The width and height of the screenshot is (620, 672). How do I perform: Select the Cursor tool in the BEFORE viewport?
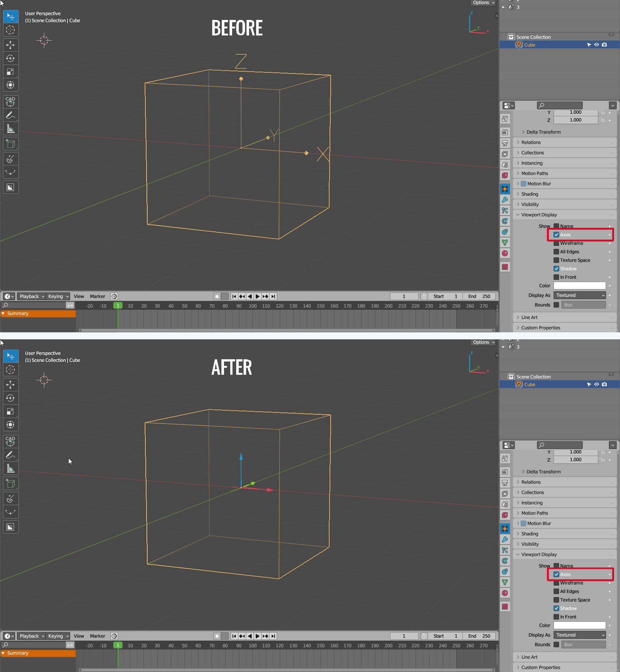(10, 30)
